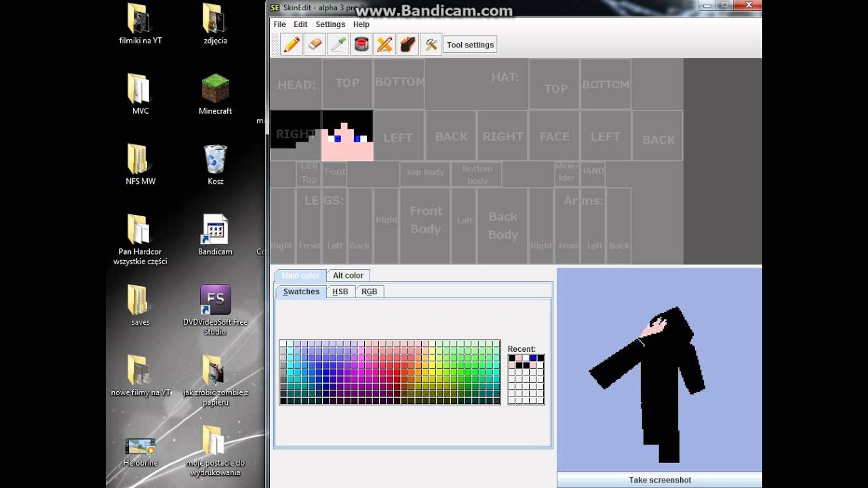868x488 pixels.
Task: Select Pan Hardcor wszystkie części folder
Action: pyautogui.click(x=140, y=240)
